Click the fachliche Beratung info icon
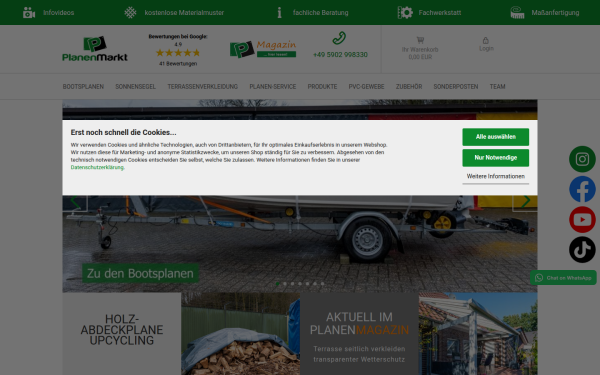 click(279, 13)
